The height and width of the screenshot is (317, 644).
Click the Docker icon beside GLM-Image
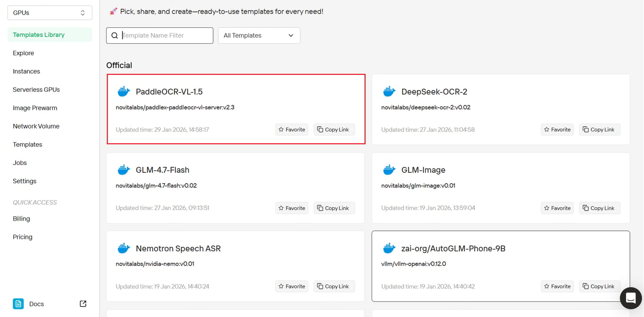point(389,170)
